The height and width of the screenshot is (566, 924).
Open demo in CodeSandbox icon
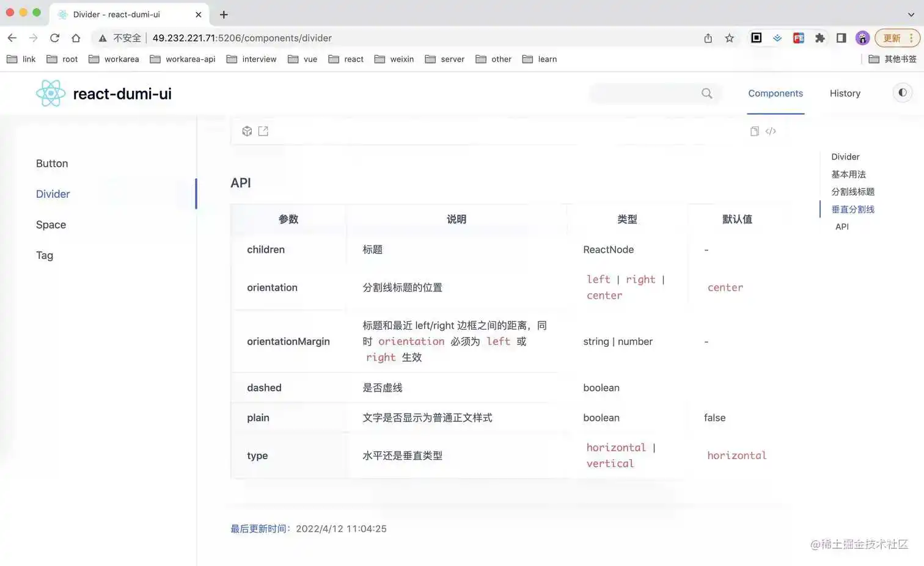(247, 131)
